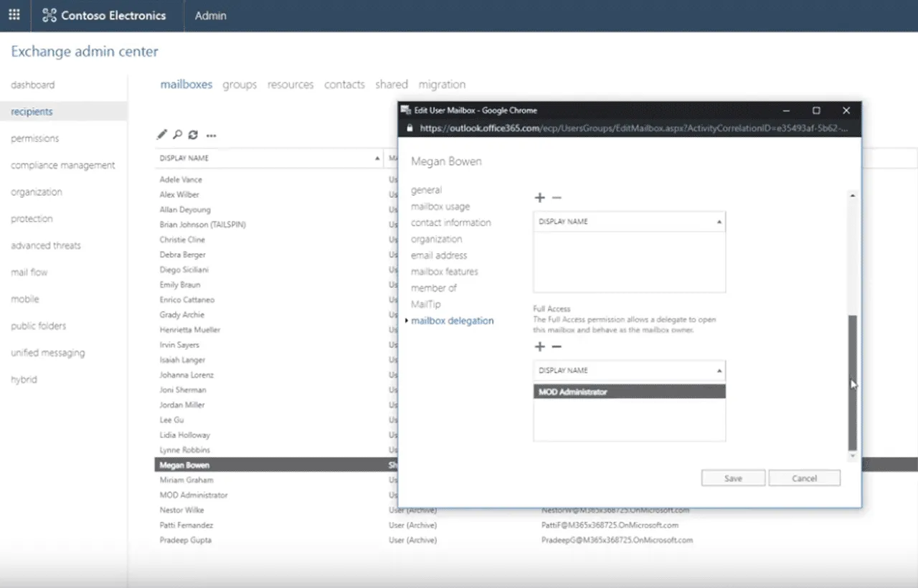Viewport: 918px width, 588px height.
Task: Refresh the mailbox list
Action: (193, 135)
